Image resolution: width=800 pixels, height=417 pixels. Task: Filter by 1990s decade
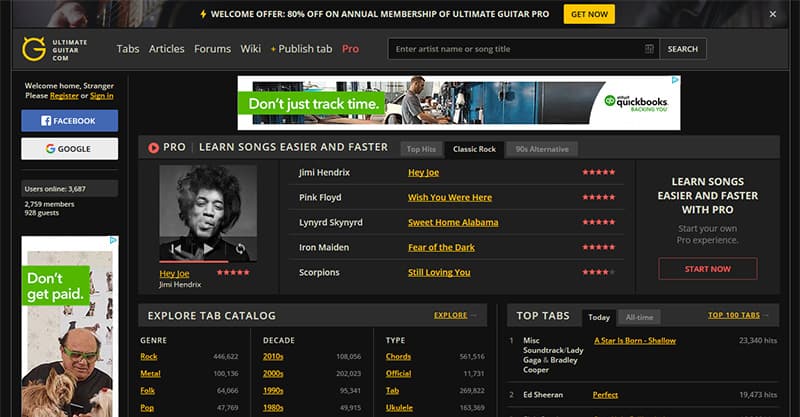click(x=273, y=391)
